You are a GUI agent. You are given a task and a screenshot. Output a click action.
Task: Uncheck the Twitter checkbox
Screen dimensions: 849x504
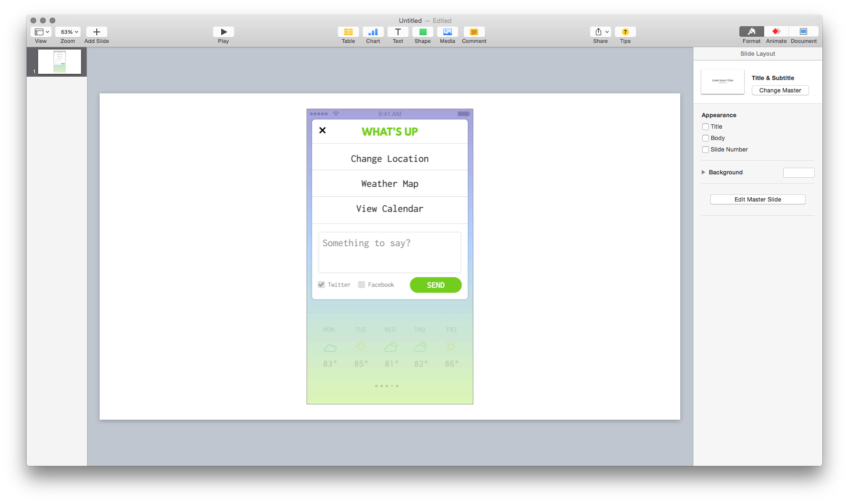coord(321,284)
